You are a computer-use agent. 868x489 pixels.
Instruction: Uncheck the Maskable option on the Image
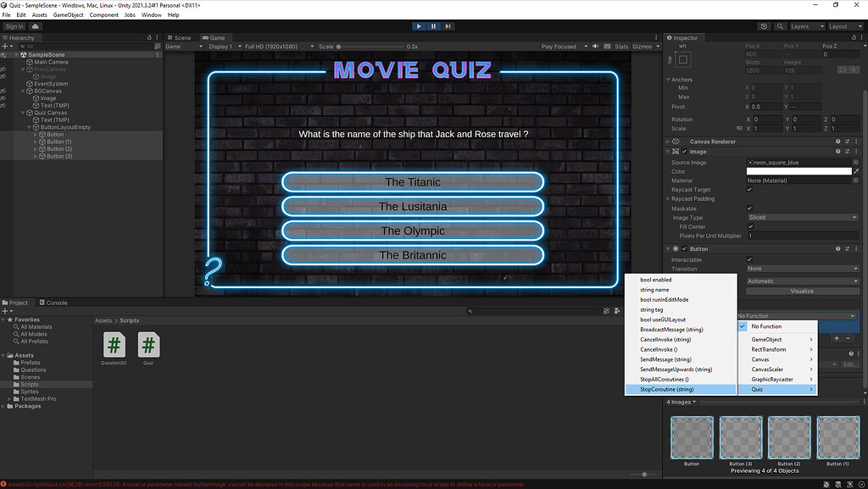pyautogui.click(x=751, y=208)
